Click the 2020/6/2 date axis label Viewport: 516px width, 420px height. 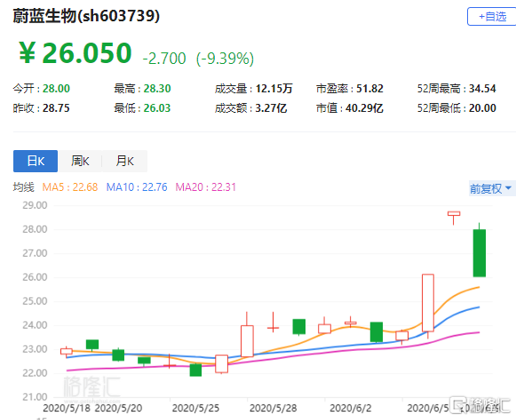(351, 408)
